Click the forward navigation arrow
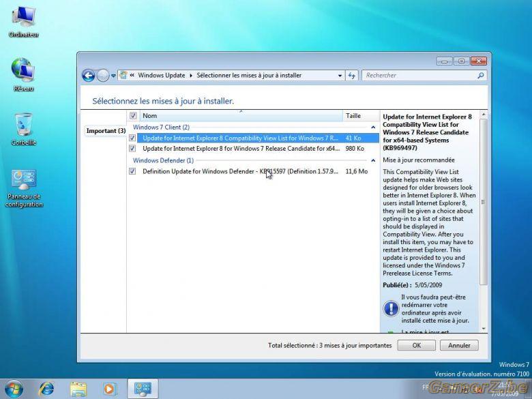The width and height of the screenshot is (532, 399). click(103, 75)
